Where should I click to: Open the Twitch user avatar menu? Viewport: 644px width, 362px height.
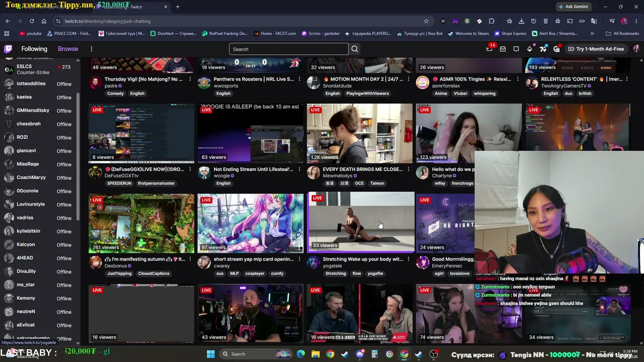[x=636, y=49]
